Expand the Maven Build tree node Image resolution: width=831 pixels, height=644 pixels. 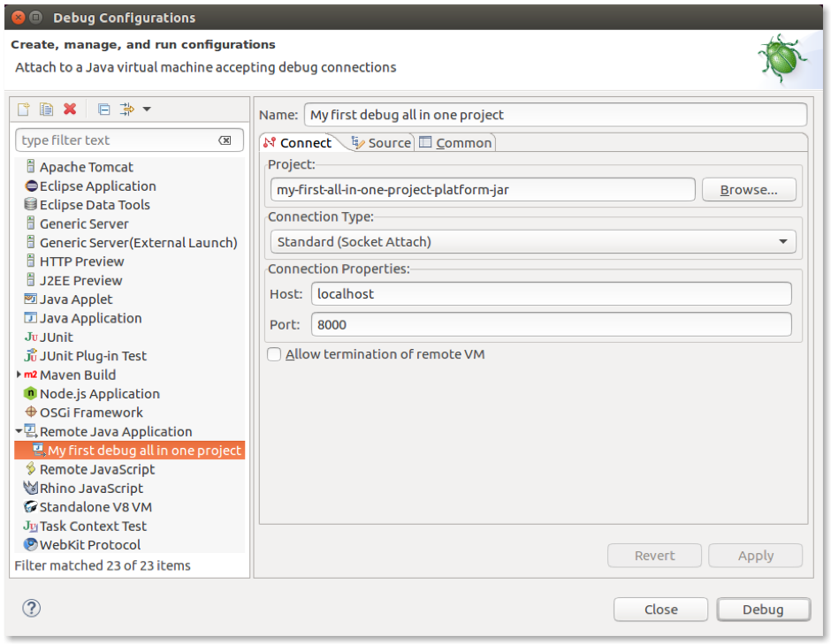pos(19,375)
